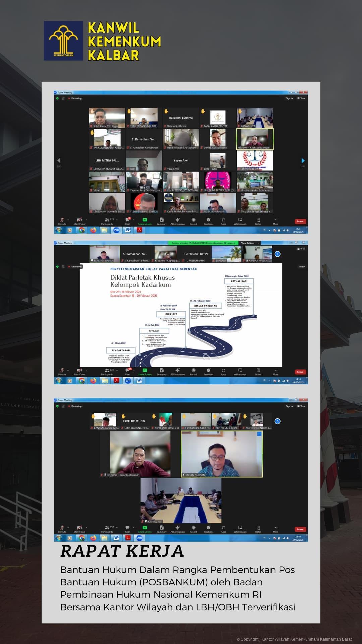Open the View dropdown in the 978-participant window
The width and height of the screenshot is (362, 644).
(301, 98)
